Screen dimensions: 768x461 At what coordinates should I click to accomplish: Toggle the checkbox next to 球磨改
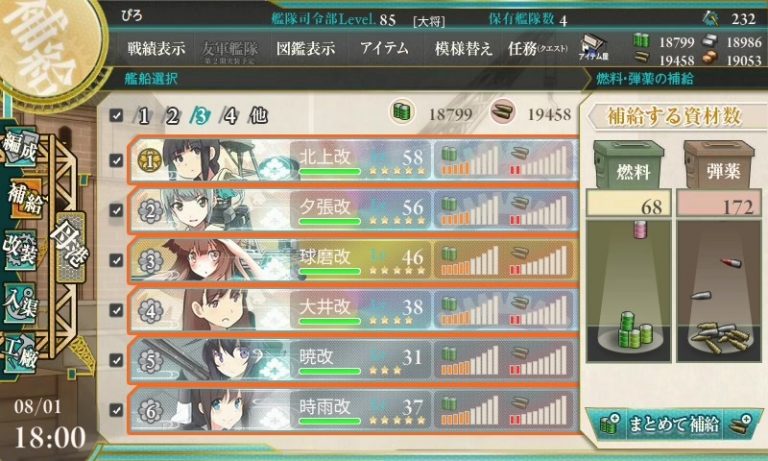pyautogui.click(x=116, y=260)
